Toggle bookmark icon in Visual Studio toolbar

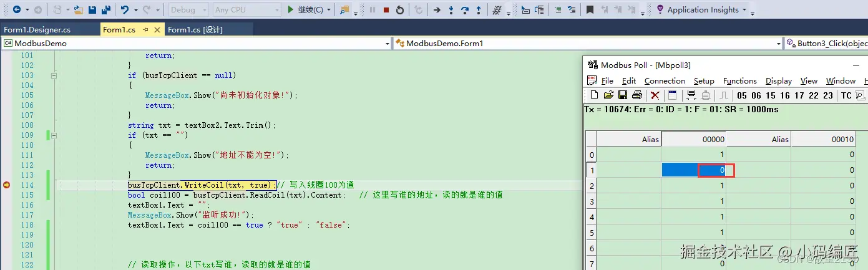click(590, 10)
